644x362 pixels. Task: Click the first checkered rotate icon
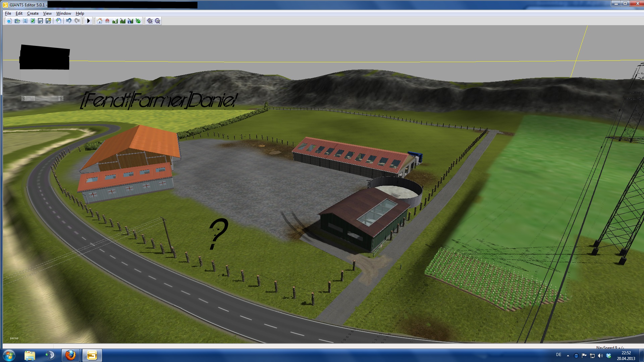click(x=150, y=21)
